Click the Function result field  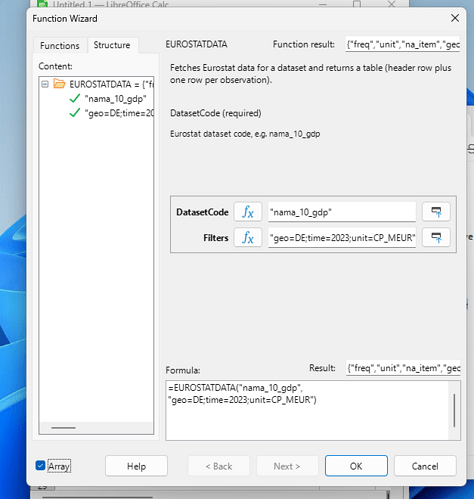[403, 44]
